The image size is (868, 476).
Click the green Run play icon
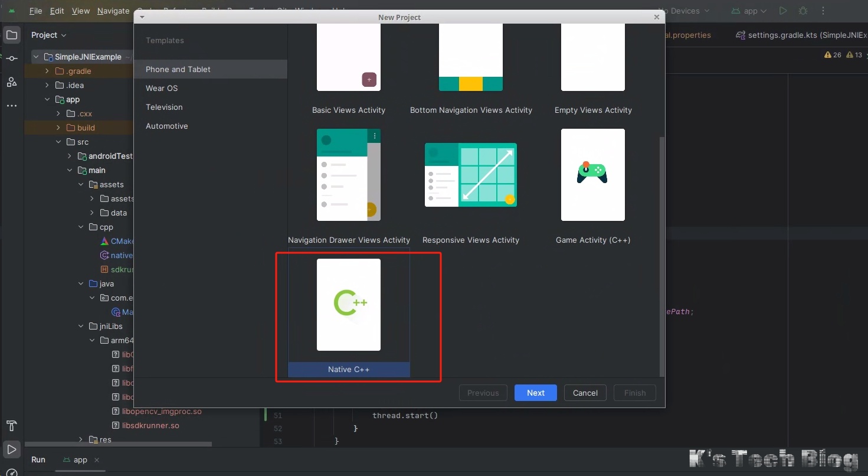pos(783,11)
